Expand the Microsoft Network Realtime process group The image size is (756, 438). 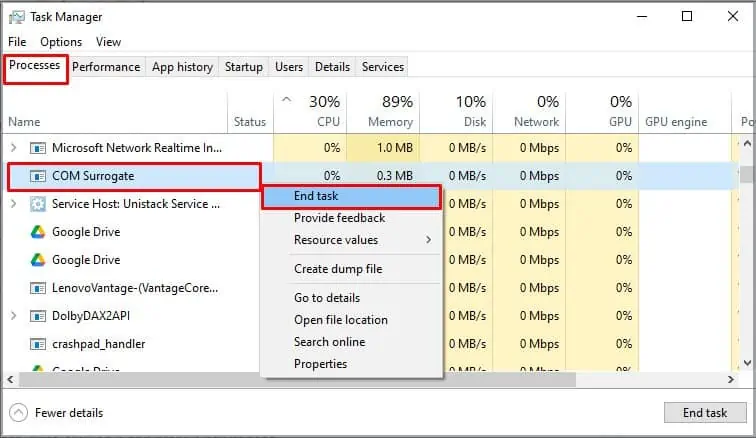click(14, 148)
